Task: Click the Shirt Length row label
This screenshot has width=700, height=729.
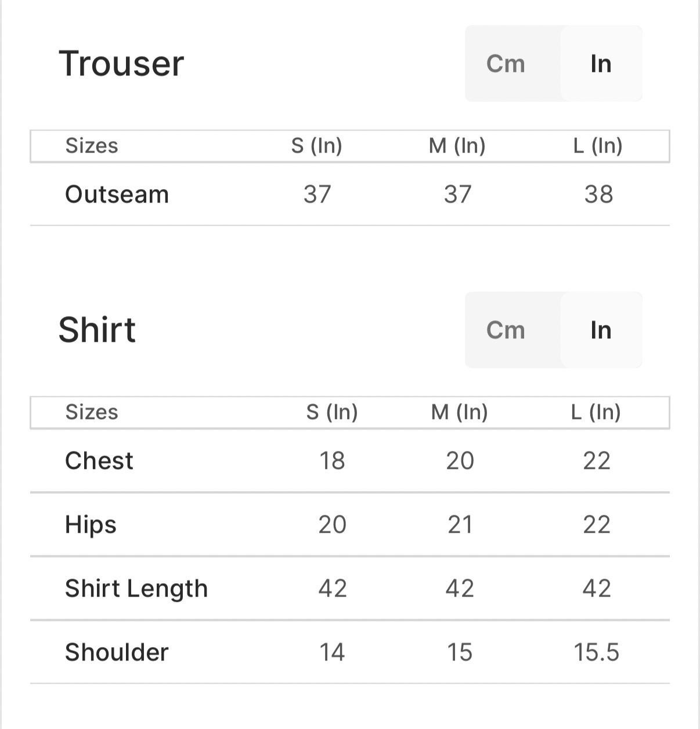Action: coord(136,589)
